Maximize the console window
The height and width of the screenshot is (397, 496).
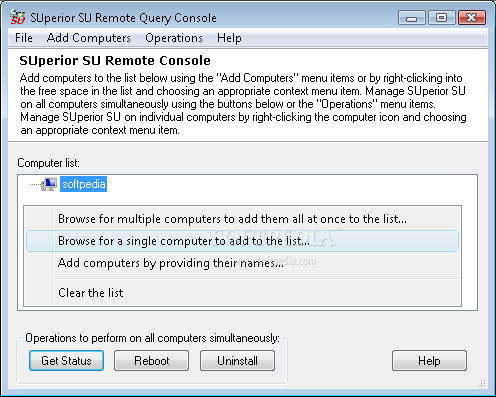[442, 18]
